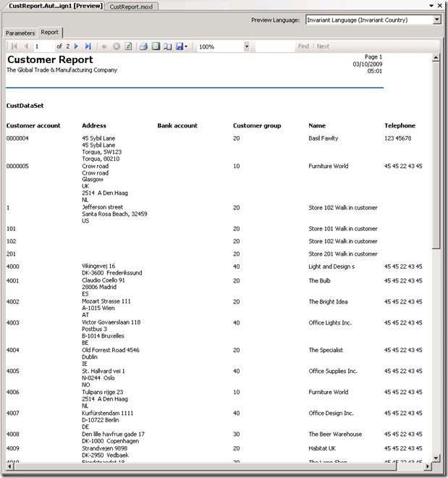This screenshot has height=478, width=448.
Task: Click the name Office Design Inc.
Action: pyautogui.click(x=331, y=413)
